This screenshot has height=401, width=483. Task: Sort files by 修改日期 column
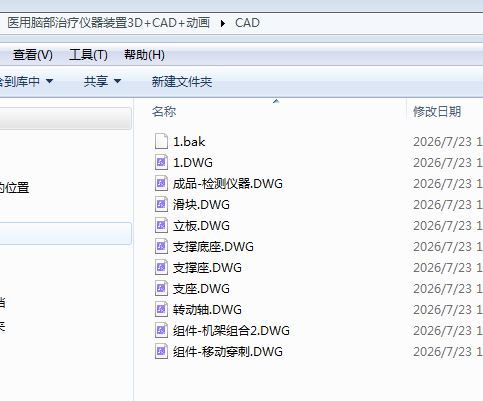point(437,111)
